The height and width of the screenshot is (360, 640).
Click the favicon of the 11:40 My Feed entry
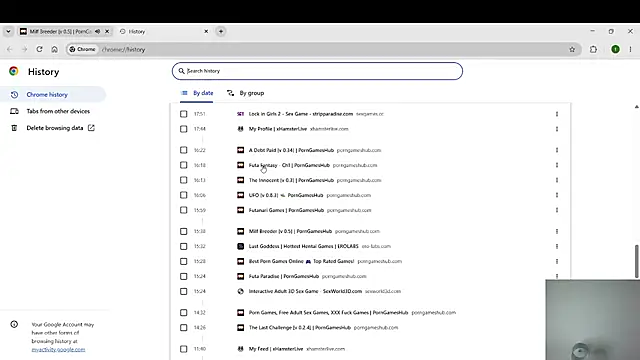[240, 349]
